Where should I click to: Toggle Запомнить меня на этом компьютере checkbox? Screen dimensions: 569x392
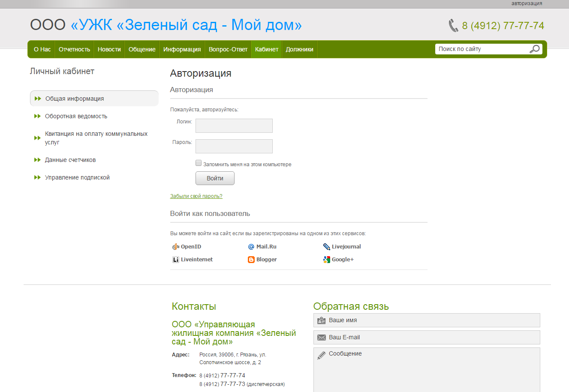pos(199,163)
